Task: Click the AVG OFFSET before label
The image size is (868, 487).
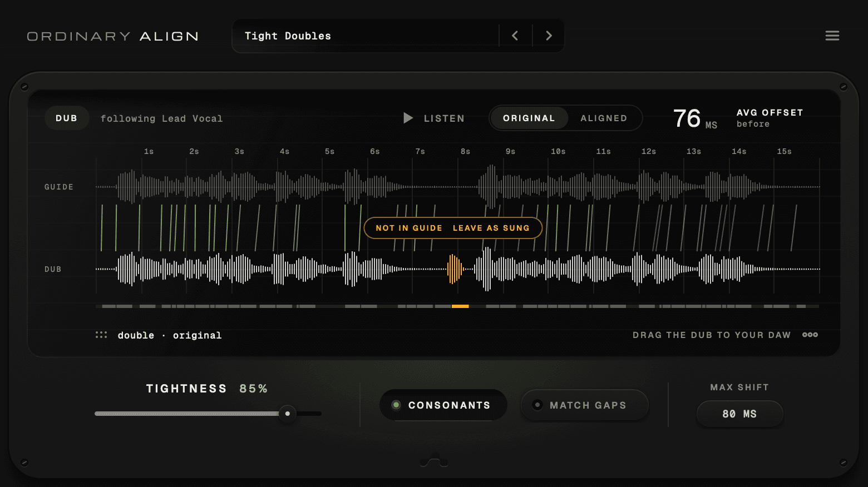Action: (770, 118)
